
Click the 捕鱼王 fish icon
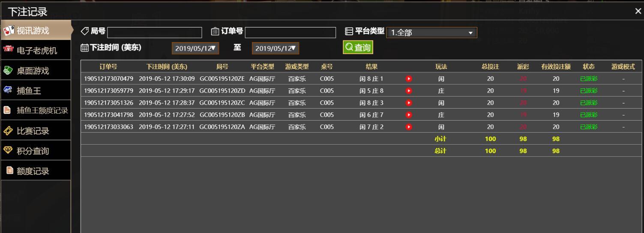pos(9,90)
